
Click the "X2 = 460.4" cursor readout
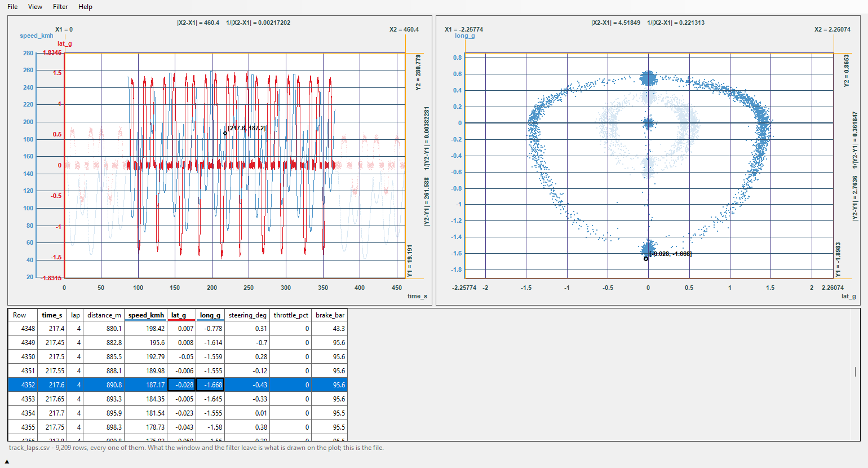tap(404, 29)
